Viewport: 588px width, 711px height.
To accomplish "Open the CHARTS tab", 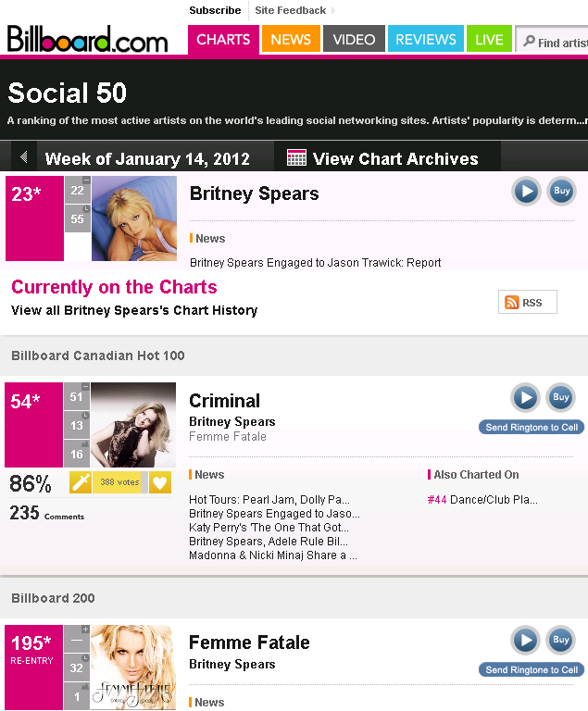I will (223, 40).
